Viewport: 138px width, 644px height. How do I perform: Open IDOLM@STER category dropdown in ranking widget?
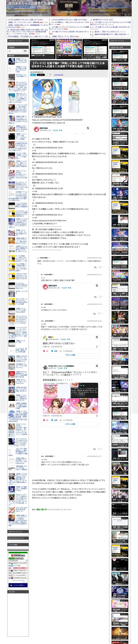(x=18, y=560)
